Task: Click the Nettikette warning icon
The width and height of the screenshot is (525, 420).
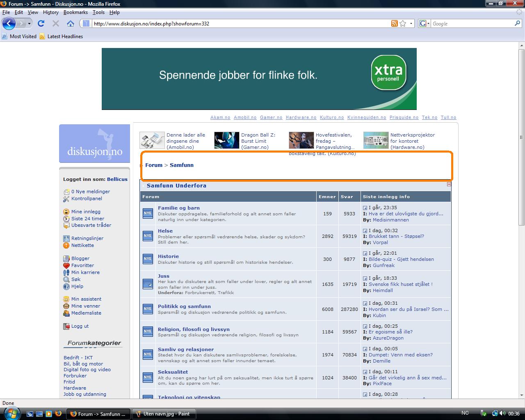Action: pos(66,245)
